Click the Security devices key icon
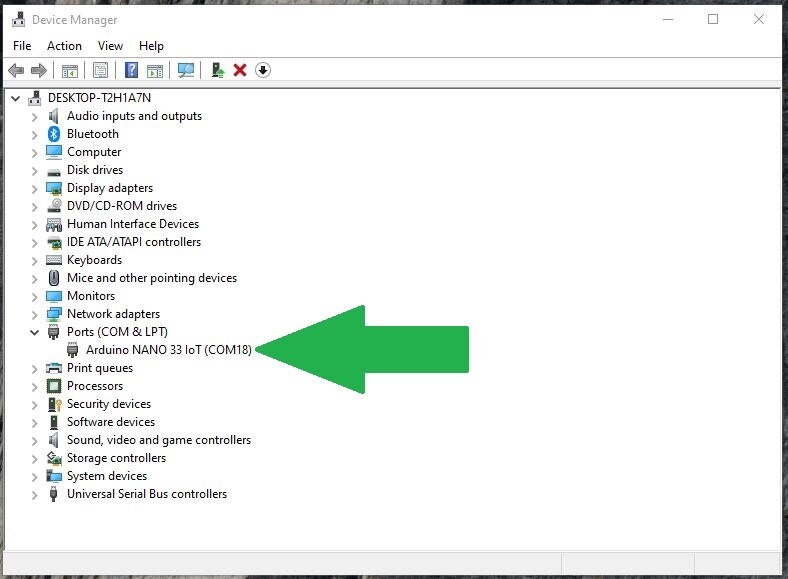 (x=54, y=404)
